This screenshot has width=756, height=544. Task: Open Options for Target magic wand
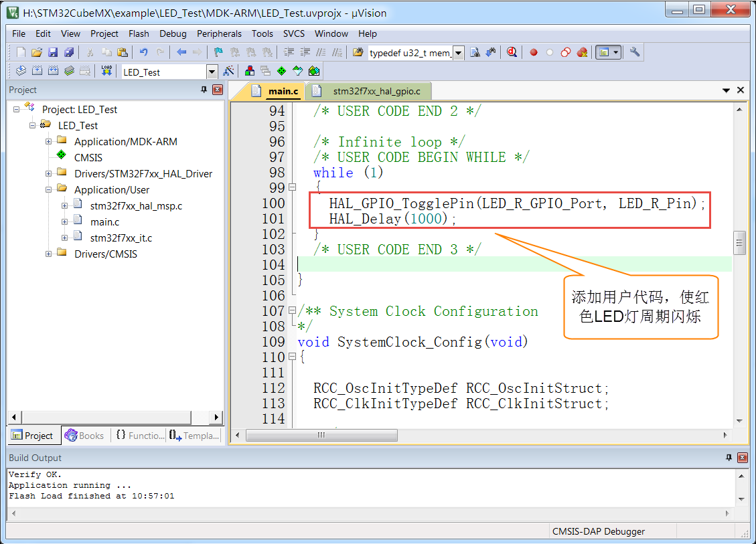click(228, 71)
